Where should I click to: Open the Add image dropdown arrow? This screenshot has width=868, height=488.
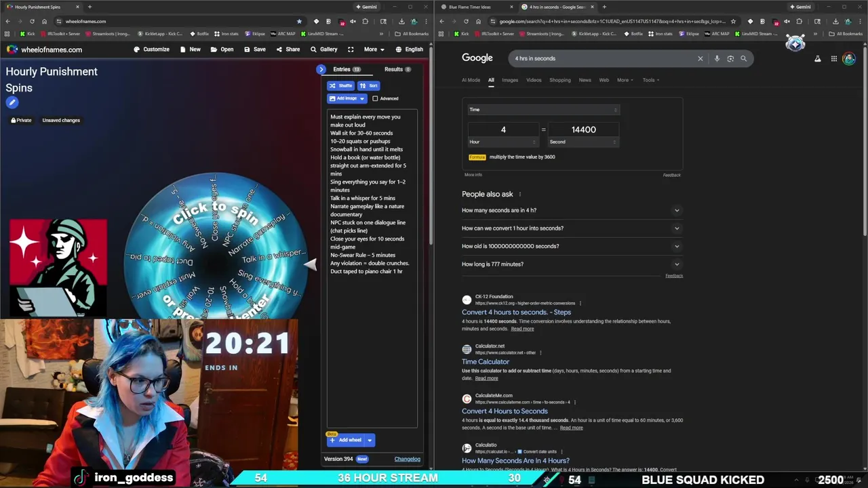click(362, 98)
